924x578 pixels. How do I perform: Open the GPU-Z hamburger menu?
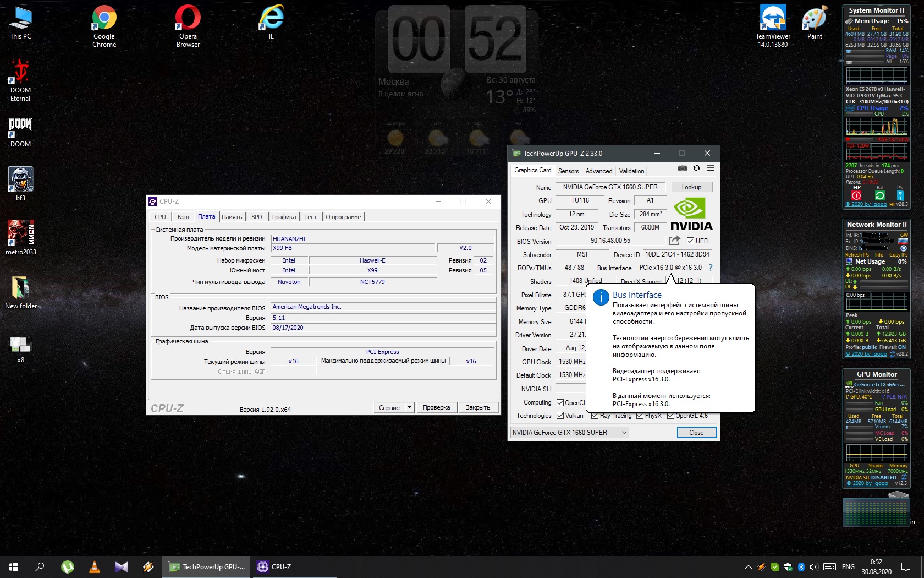[x=711, y=168]
